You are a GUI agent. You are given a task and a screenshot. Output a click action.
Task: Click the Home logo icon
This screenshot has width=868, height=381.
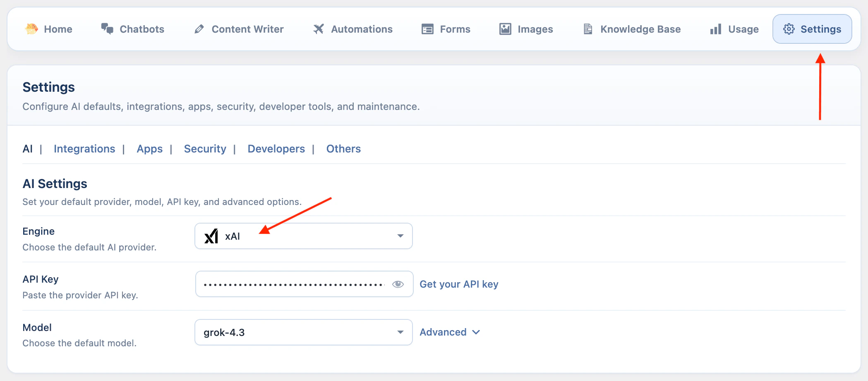(x=31, y=29)
